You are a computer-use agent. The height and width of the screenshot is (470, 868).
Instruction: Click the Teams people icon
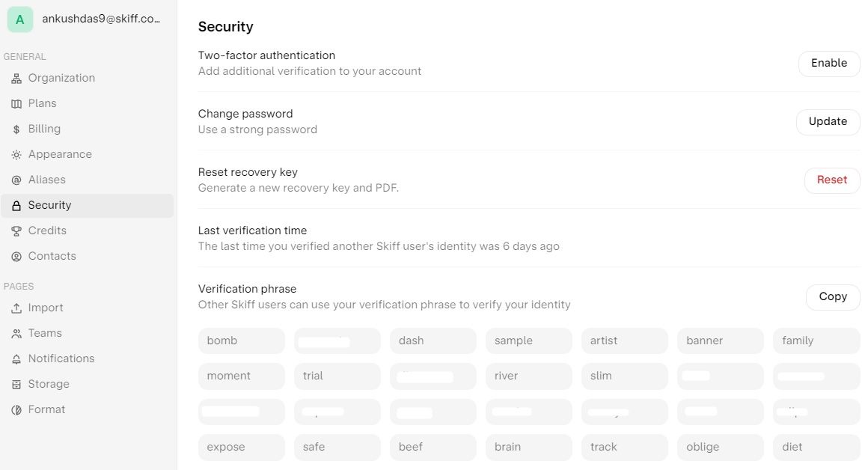[x=16, y=333]
